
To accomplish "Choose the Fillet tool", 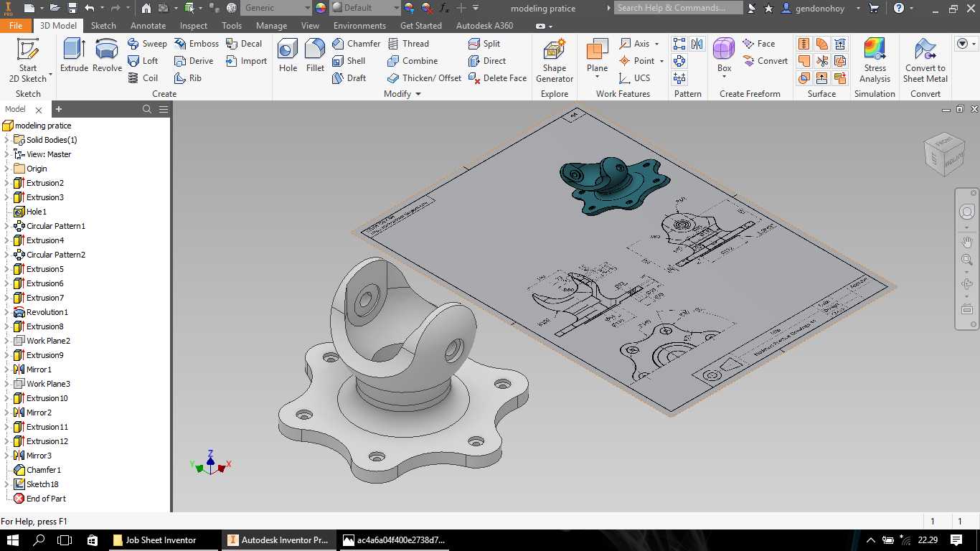I will pos(315,56).
